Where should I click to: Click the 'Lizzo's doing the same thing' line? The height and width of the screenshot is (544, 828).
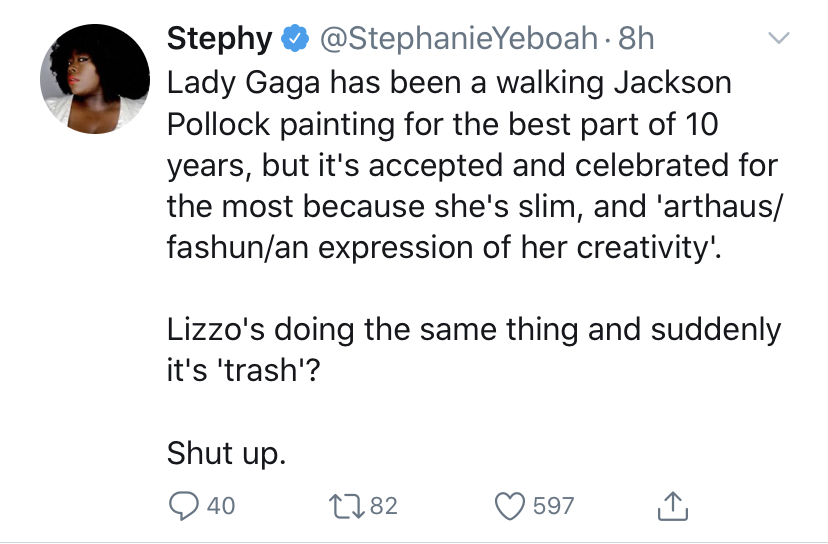[x=474, y=329]
